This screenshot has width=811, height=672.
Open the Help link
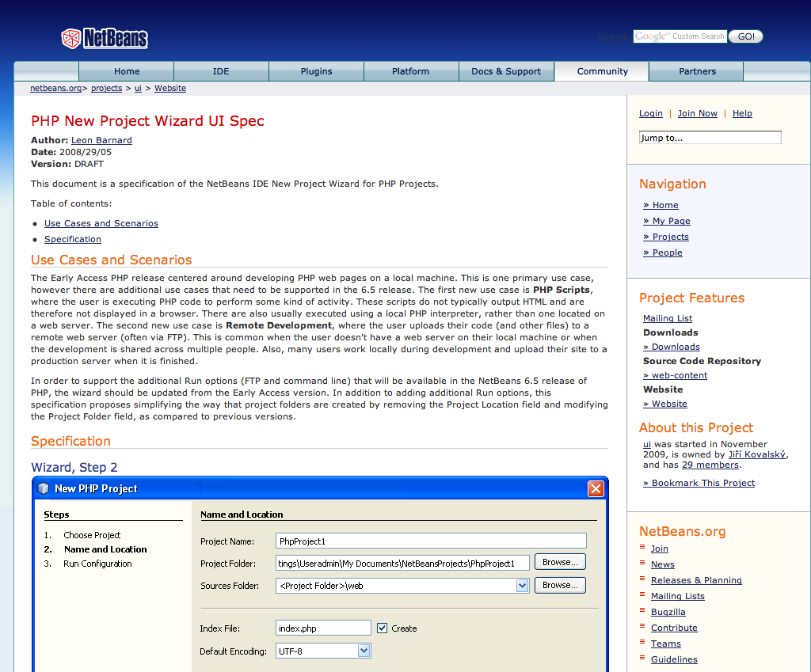(x=742, y=113)
